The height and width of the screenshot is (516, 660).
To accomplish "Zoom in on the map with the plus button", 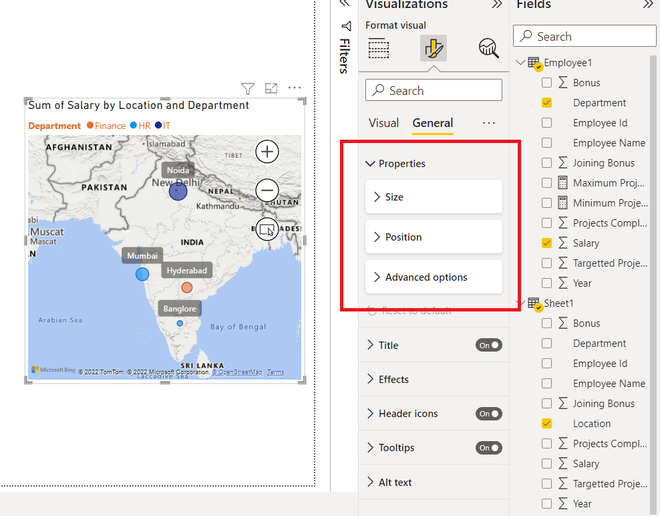I will 267,152.
